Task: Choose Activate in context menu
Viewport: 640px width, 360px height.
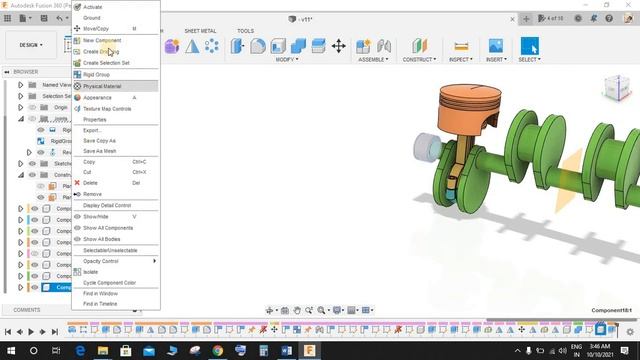Action: (116, 7)
